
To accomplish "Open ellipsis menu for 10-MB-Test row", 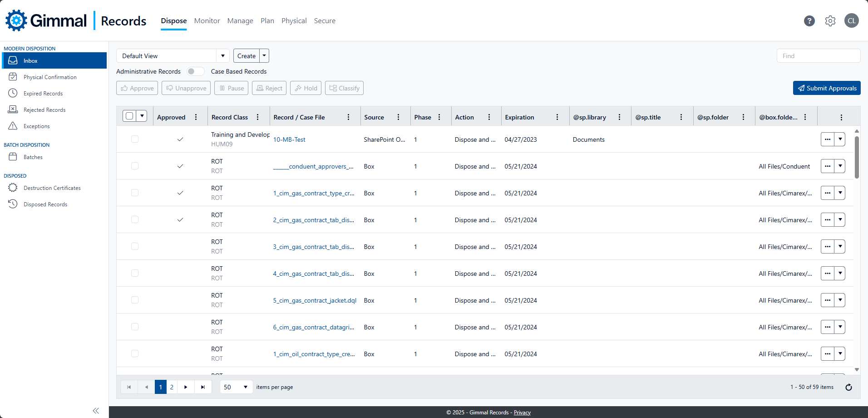I will tap(827, 139).
